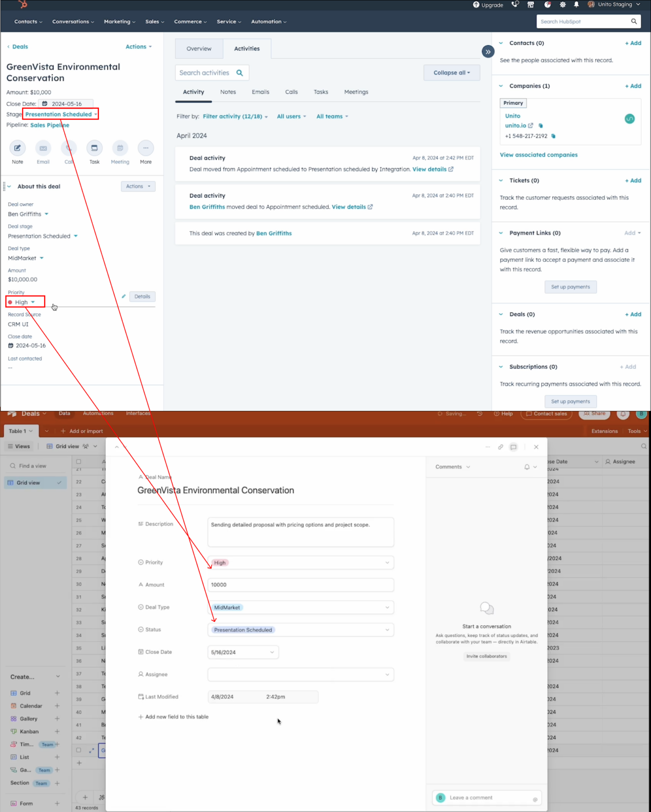This screenshot has height=812, width=651.
Task: Create a Task on the deal
Action: tap(94, 148)
